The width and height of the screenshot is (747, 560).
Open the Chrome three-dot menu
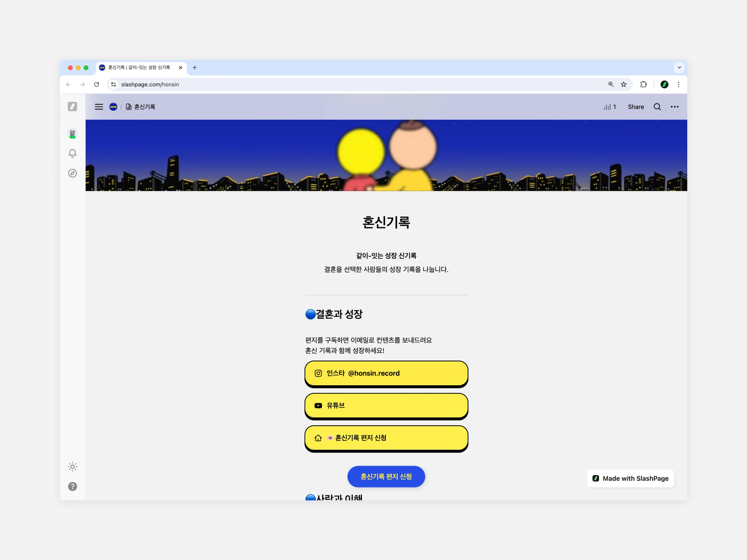click(679, 84)
